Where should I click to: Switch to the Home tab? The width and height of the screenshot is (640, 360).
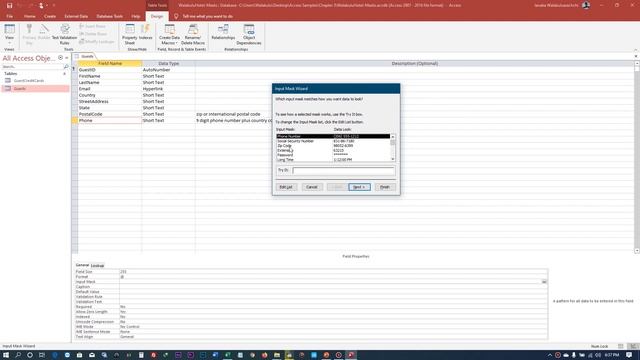29,16
